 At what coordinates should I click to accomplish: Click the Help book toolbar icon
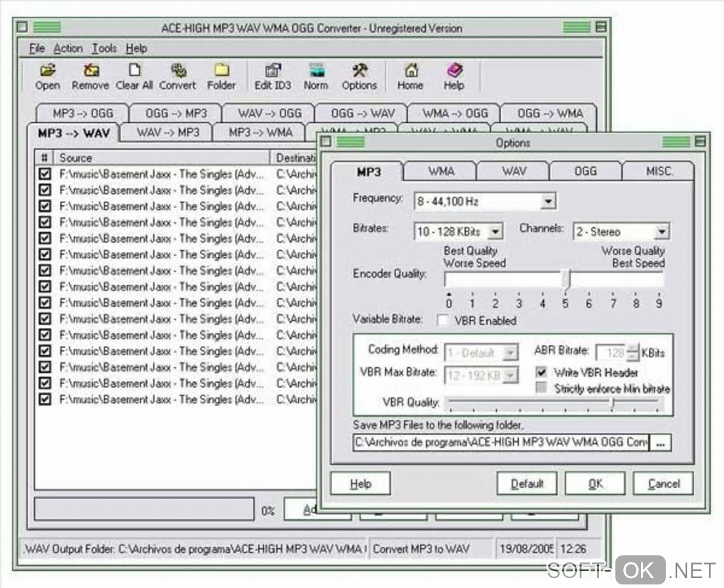[454, 77]
